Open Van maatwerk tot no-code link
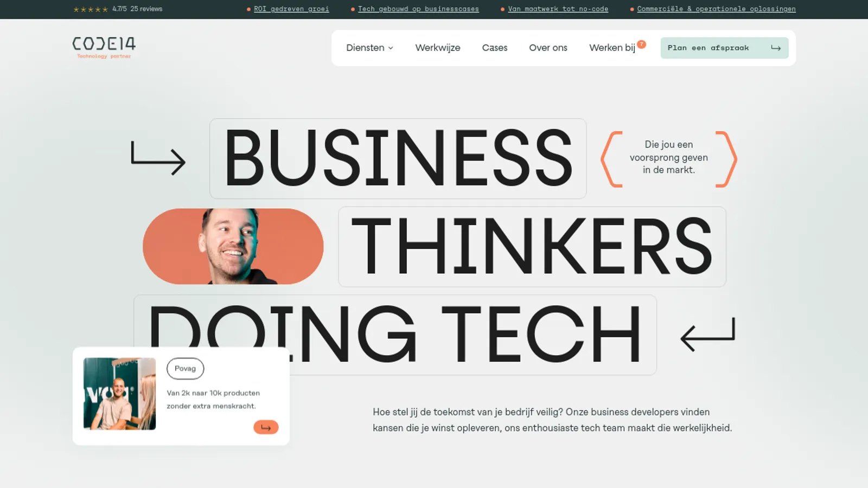The width and height of the screenshot is (868, 488). coord(558,9)
